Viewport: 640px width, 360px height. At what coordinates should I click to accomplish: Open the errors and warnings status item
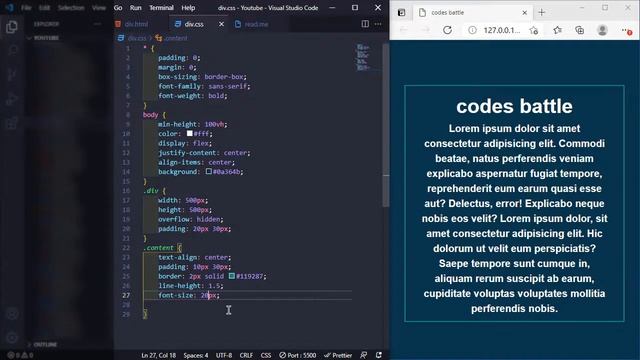20,355
